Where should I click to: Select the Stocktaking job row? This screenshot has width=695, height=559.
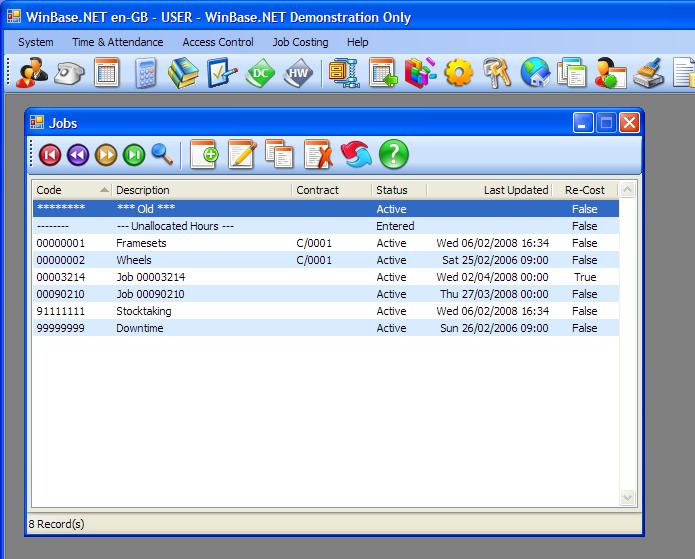click(326, 311)
